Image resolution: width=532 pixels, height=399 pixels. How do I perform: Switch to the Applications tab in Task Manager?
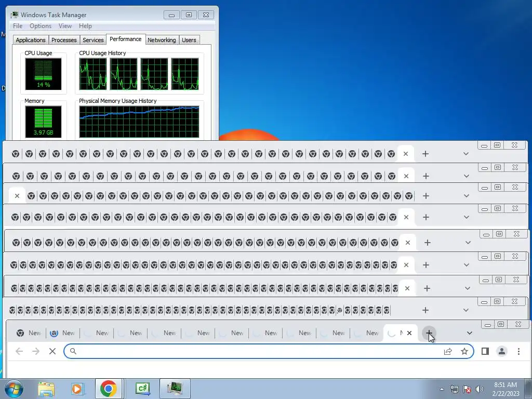click(31, 40)
